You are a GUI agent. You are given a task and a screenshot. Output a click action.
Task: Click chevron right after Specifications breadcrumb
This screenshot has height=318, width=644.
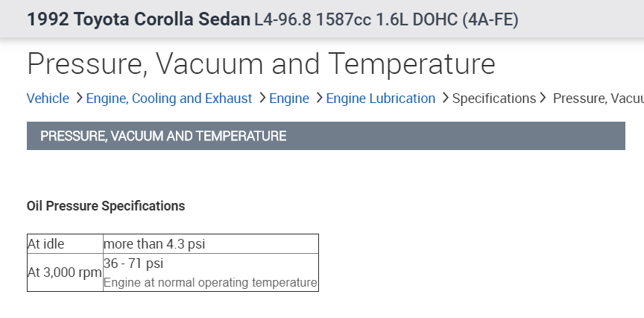coord(543,99)
